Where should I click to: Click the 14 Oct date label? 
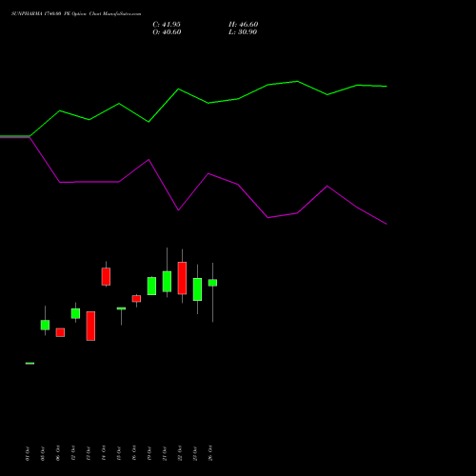pos(104,453)
